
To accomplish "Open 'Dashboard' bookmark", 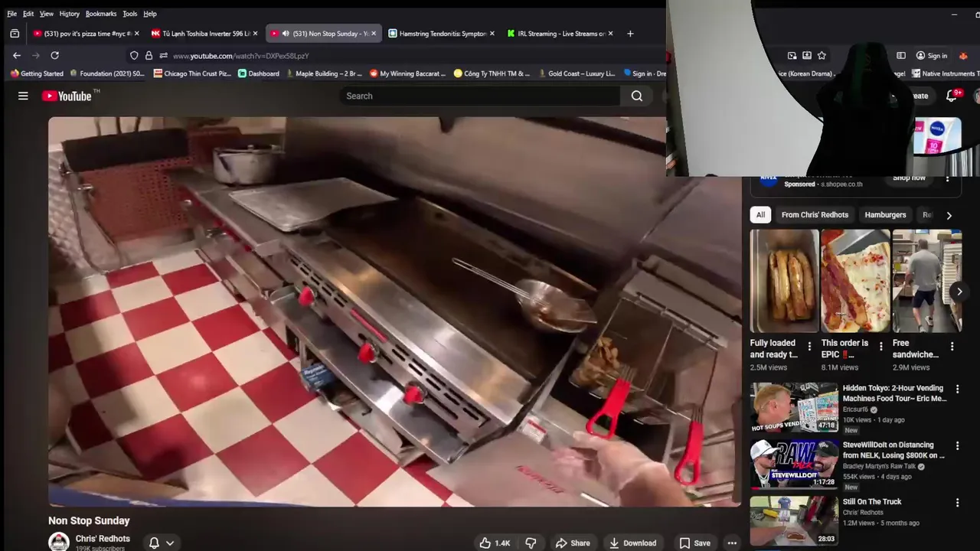I will 259,73.
